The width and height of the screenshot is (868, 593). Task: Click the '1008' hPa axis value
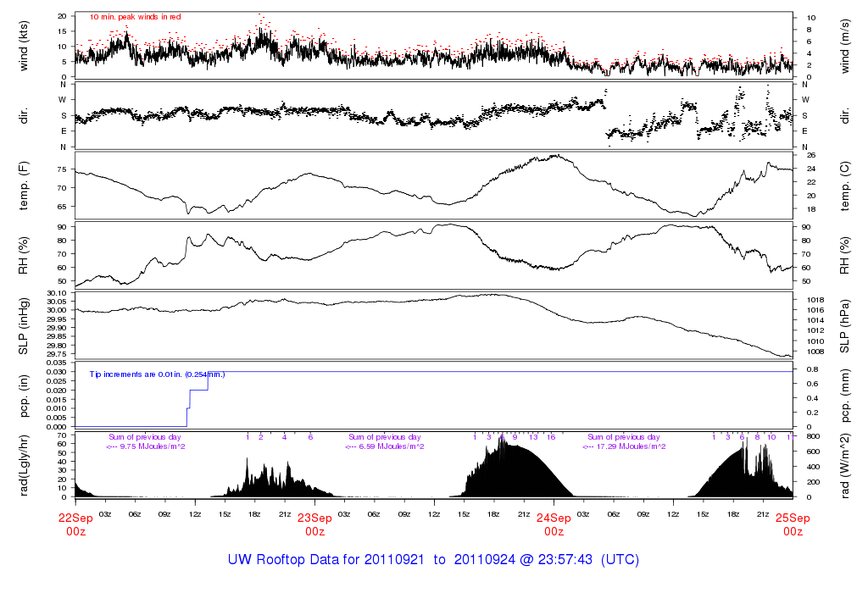click(815, 352)
